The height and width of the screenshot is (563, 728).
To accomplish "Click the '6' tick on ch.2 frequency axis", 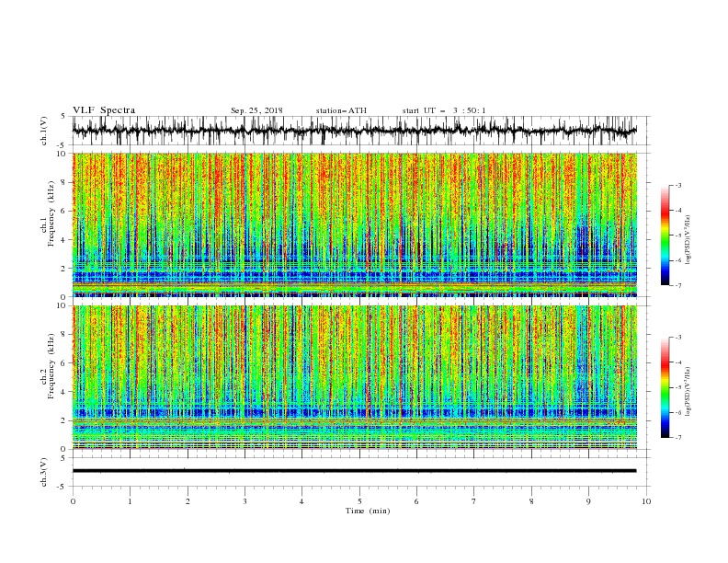I will 64,363.
